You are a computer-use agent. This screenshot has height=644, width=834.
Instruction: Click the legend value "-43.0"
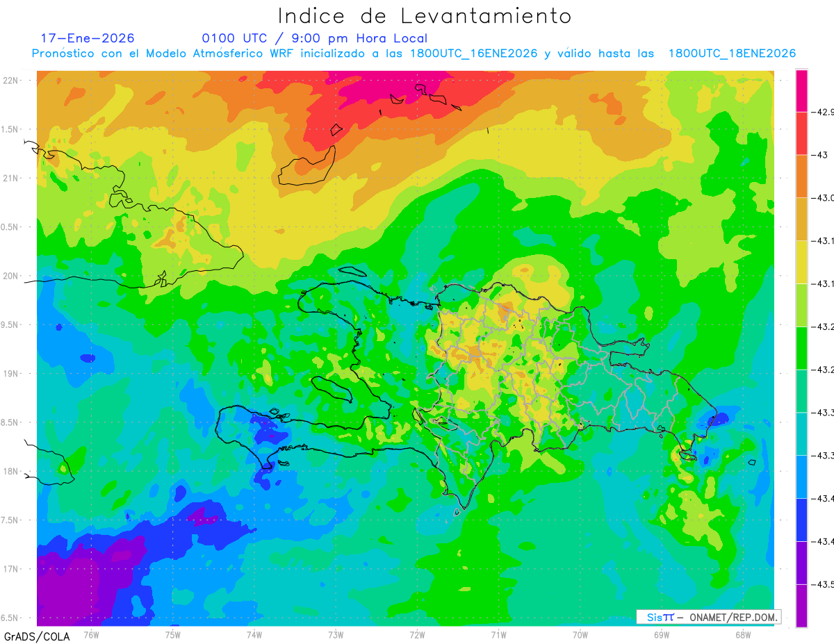click(824, 198)
